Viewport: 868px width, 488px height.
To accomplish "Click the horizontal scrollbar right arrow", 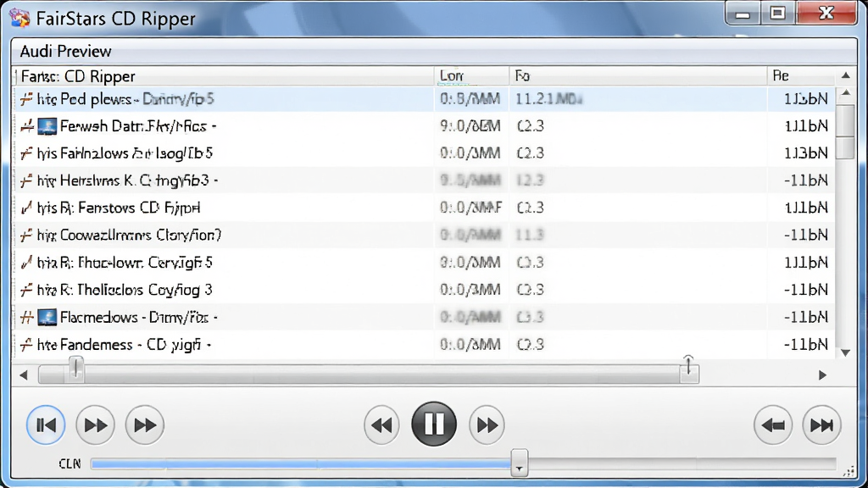I will (x=822, y=375).
